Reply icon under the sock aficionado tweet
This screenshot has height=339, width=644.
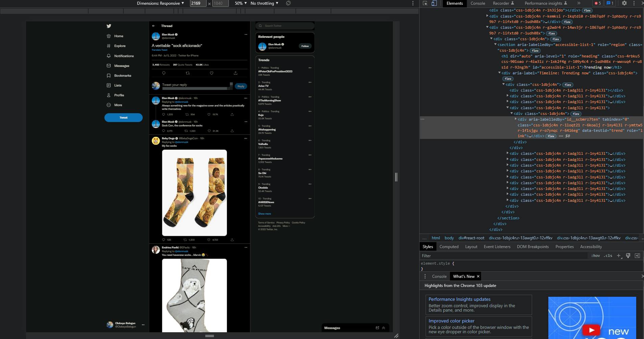[x=164, y=73]
